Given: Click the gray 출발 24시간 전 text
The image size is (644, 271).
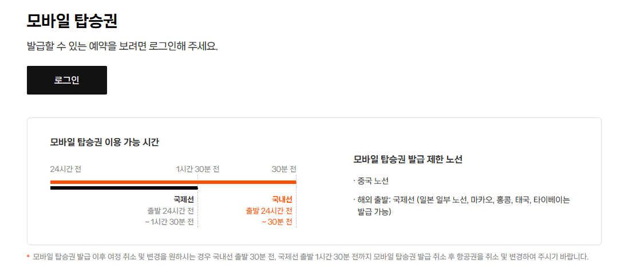Looking at the screenshot, I should tap(171, 211).
